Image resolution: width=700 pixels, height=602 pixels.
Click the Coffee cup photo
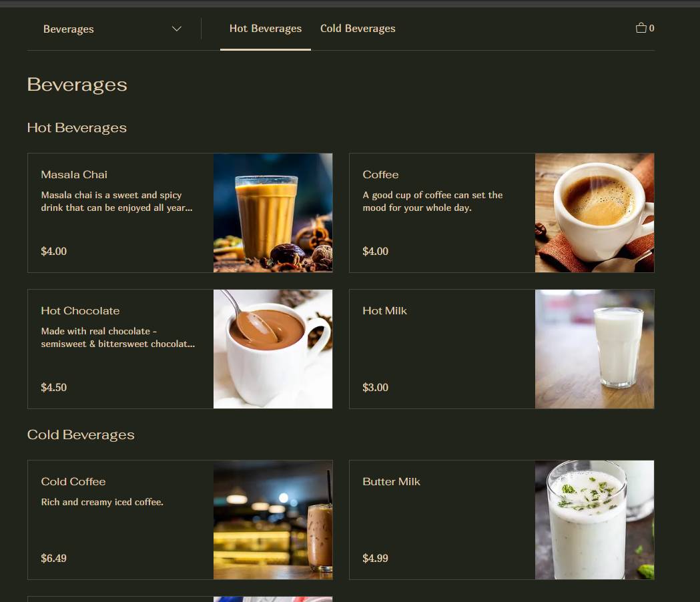595,213
